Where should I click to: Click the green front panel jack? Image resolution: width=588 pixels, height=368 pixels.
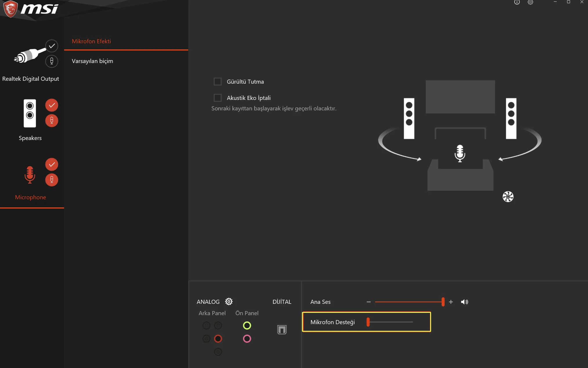point(247,325)
